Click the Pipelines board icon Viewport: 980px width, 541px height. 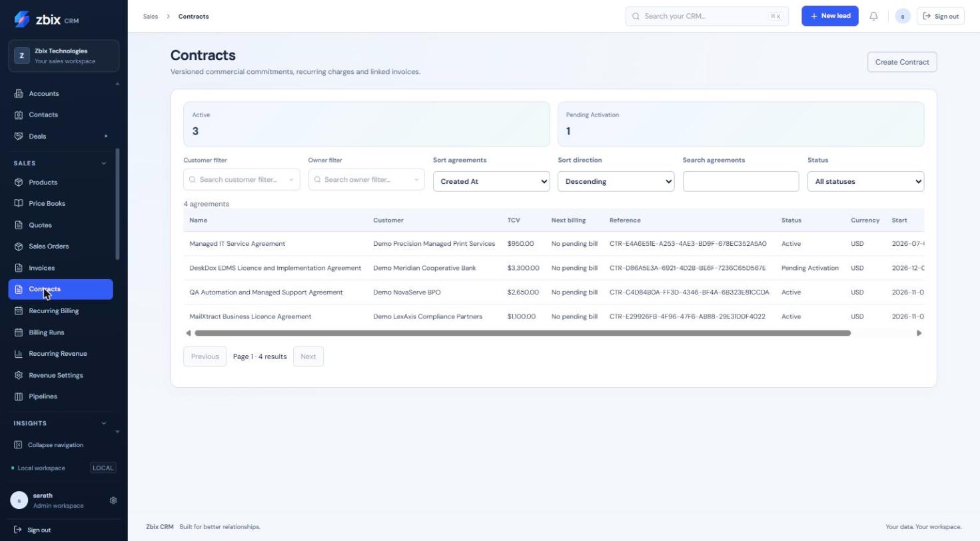point(19,396)
